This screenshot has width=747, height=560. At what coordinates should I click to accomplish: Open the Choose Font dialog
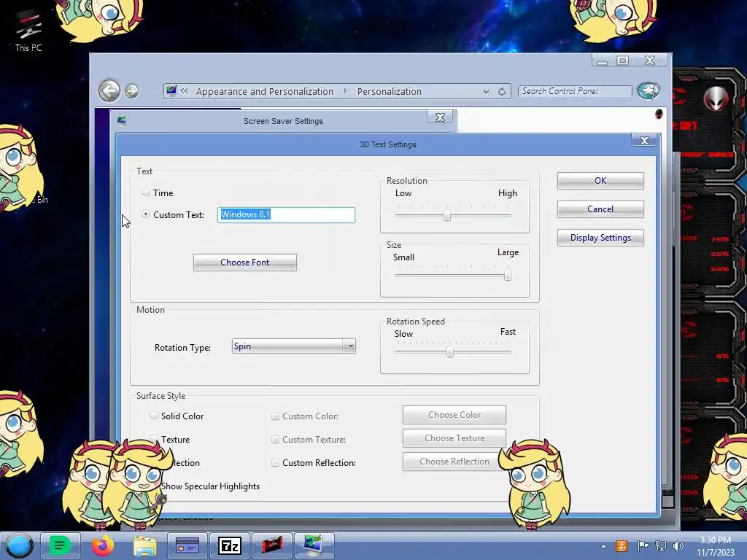point(245,262)
